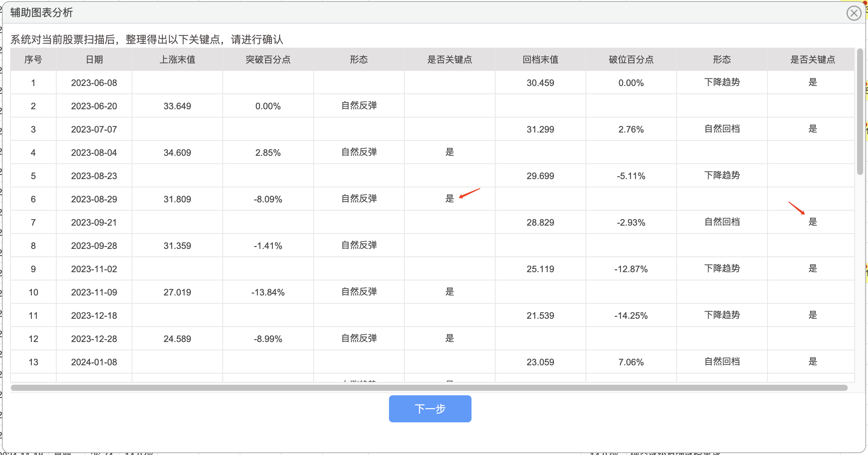Click the 下一步 button
Screen dimensions: 868x455
[430, 408]
